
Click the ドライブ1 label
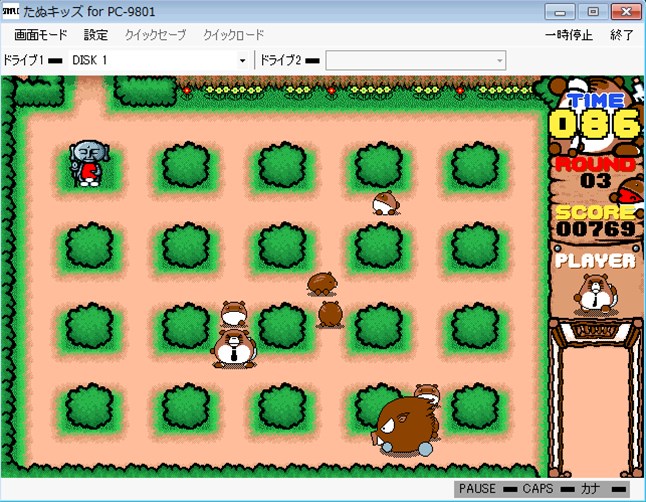(x=23, y=61)
